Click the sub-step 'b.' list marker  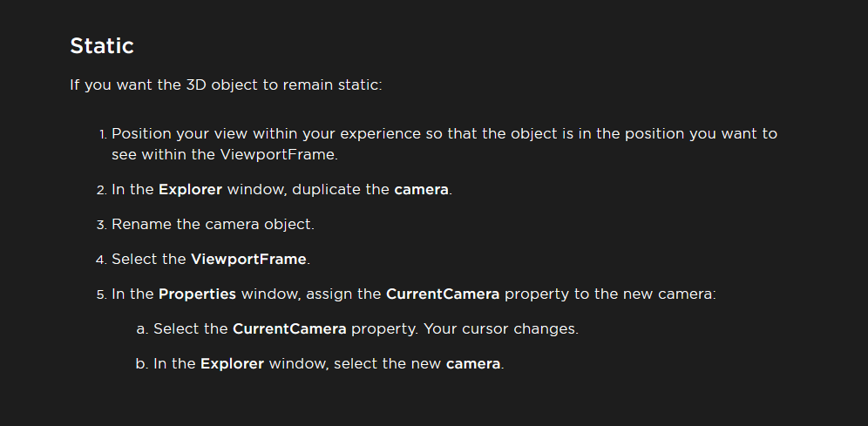142,363
